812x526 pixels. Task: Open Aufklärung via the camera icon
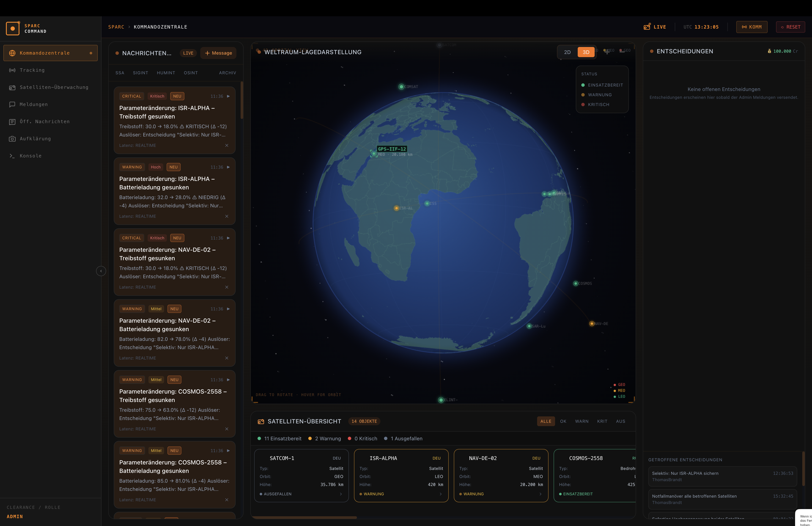pos(12,139)
